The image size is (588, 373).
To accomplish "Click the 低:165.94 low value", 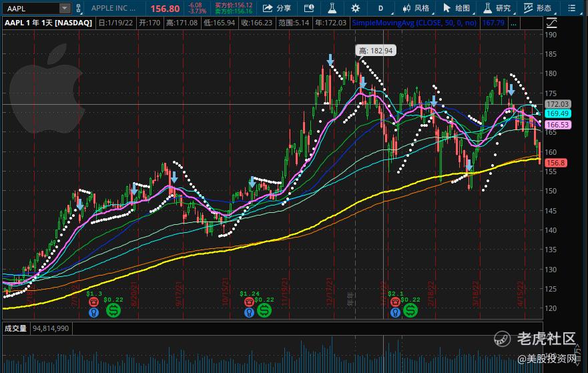I will click(x=220, y=23).
